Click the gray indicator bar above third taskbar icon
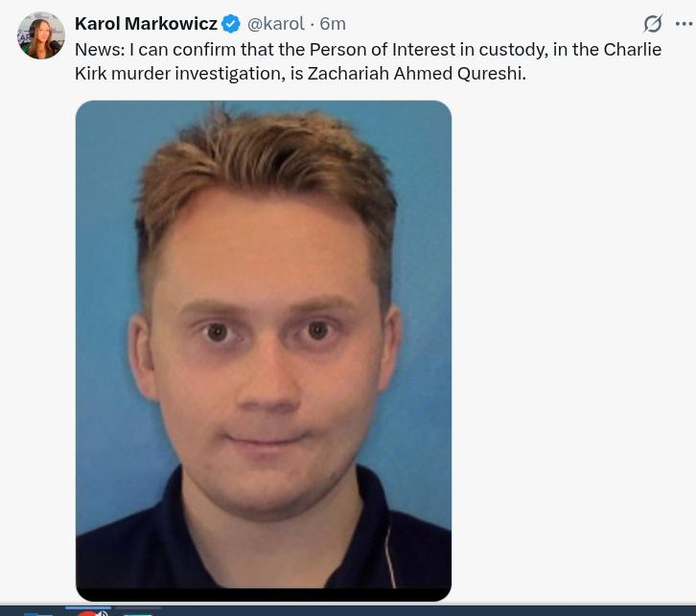 [x=138, y=607]
